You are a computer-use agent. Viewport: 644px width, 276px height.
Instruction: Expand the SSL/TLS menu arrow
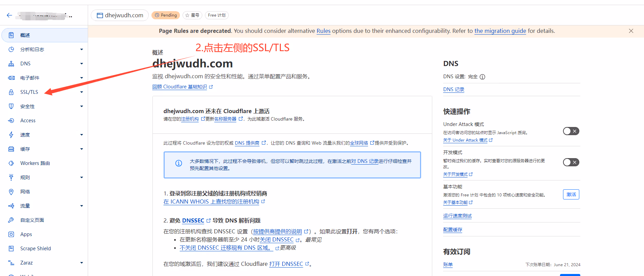click(x=82, y=92)
